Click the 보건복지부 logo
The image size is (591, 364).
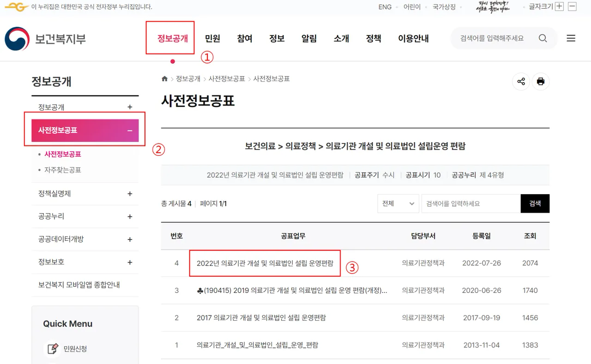45,39
